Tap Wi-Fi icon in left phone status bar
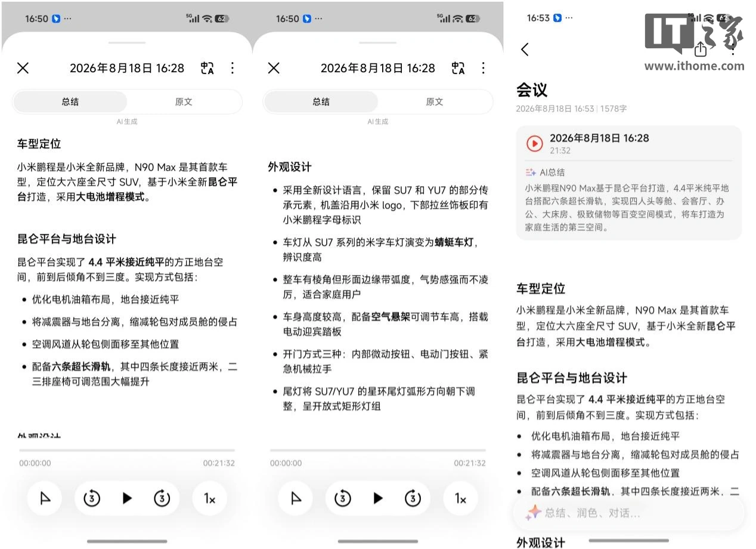The image size is (756, 549). [207, 18]
